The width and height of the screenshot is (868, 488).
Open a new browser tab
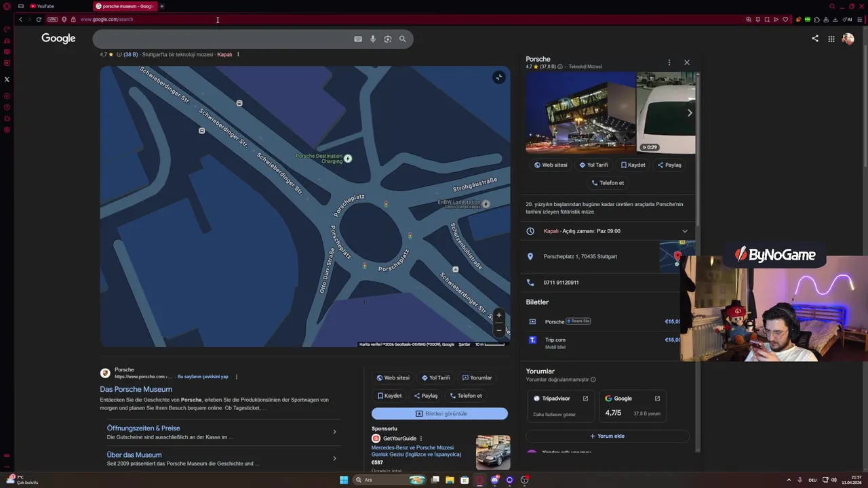tap(162, 6)
